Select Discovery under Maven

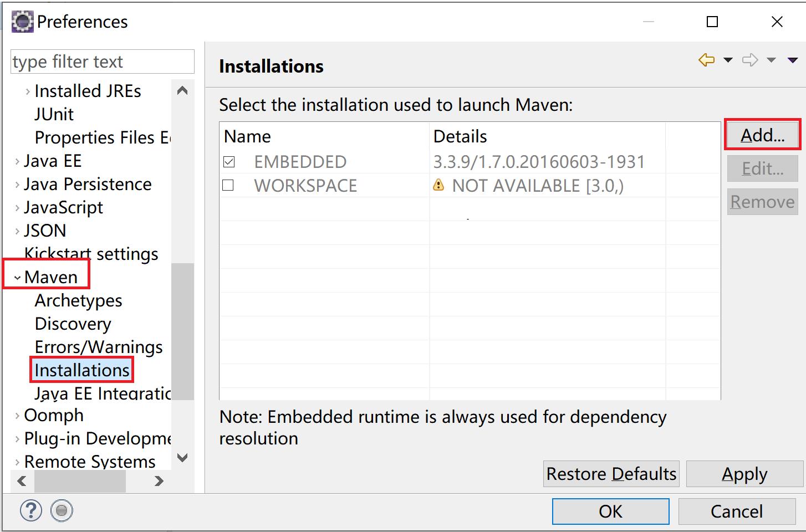(73, 324)
